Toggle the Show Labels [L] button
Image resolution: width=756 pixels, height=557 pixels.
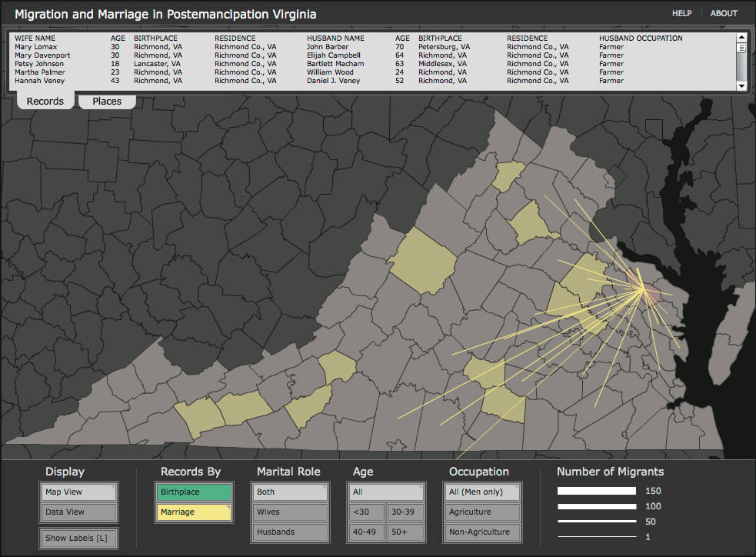point(78,538)
